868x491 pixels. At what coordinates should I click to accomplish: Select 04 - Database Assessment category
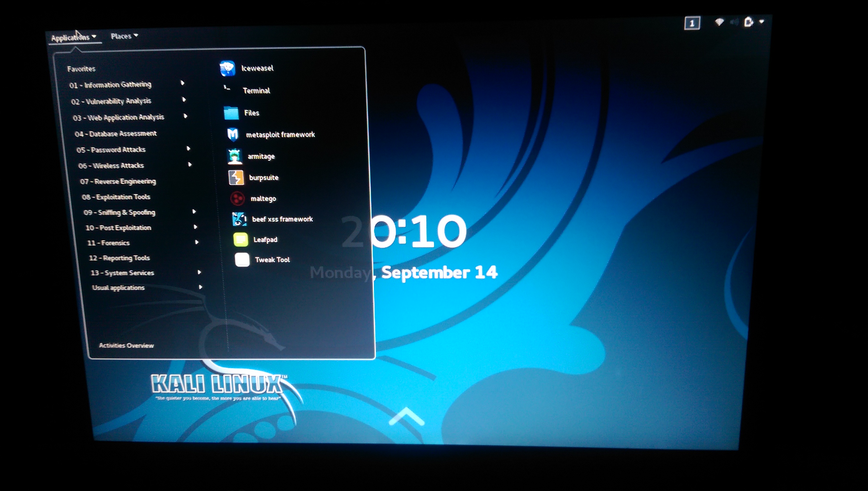116,134
